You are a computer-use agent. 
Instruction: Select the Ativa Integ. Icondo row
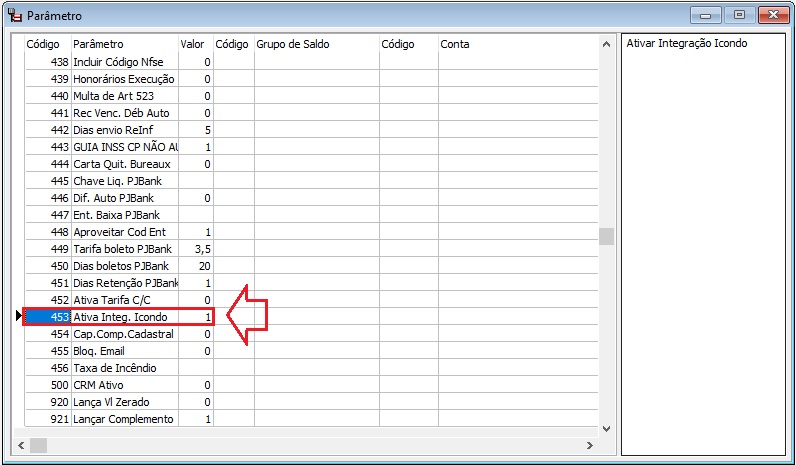coord(124,317)
